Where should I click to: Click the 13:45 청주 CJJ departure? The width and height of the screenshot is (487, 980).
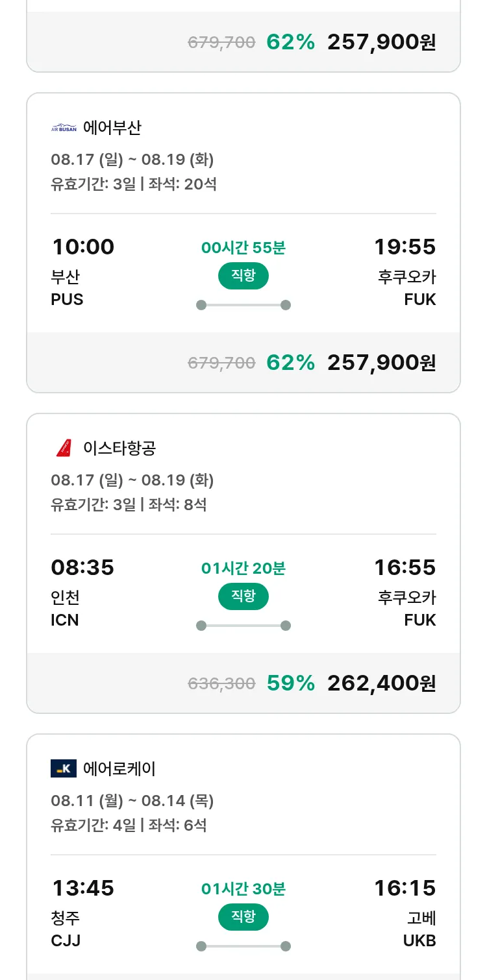tap(82, 913)
